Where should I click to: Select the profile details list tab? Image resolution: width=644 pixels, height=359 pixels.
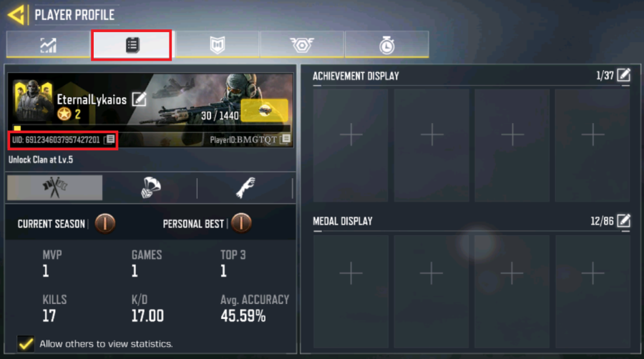coord(132,45)
